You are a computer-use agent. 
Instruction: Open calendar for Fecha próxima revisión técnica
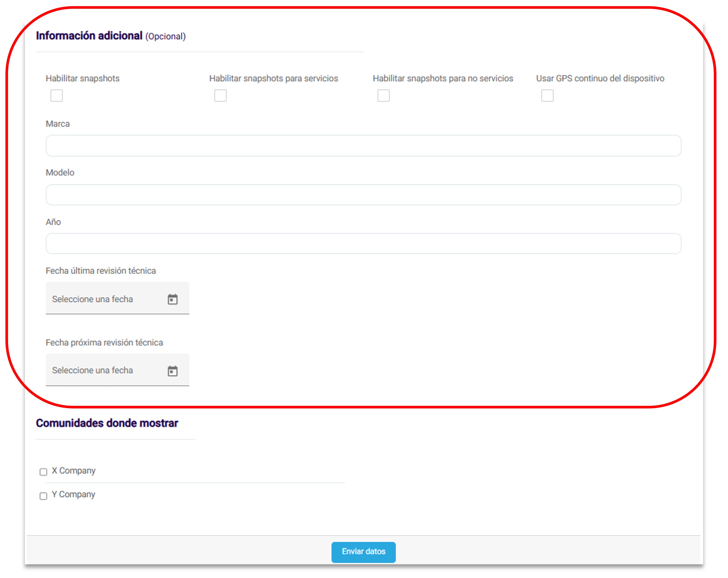click(173, 371)
